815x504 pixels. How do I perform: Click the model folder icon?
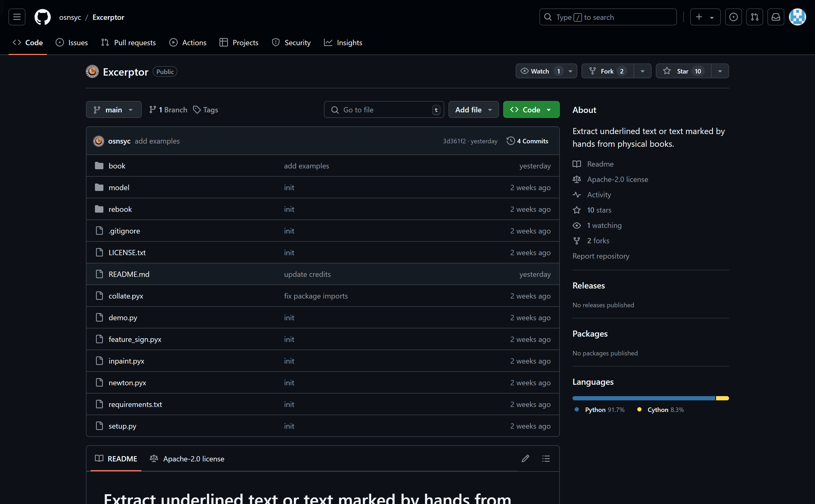click(x=99, y=187)
